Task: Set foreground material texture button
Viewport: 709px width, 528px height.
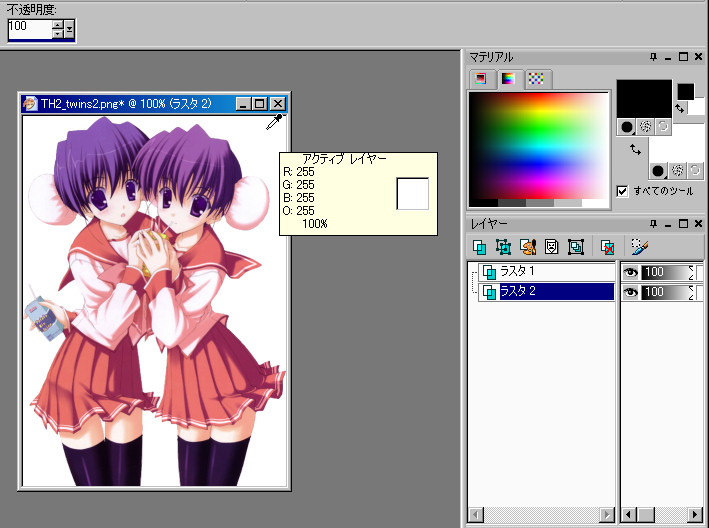Action: click(x=646, y=127)
